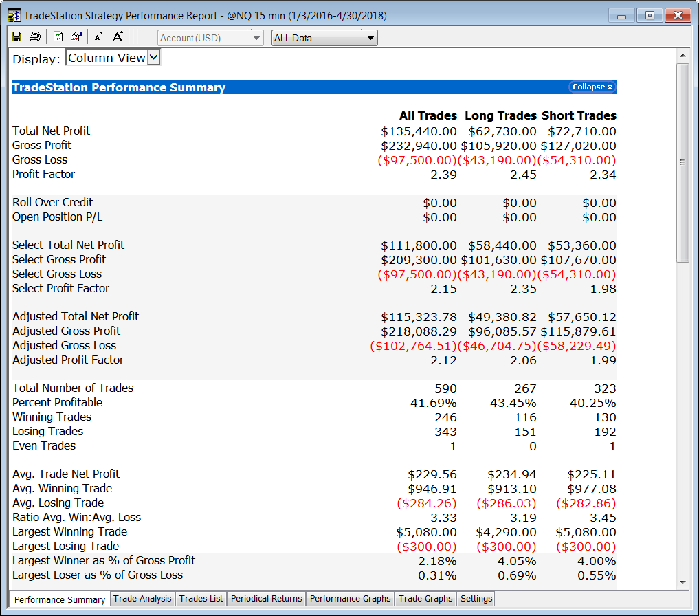699x616 pixels.
Task: Maximize the Strategy Performance Report window
Action: [650, 16]
